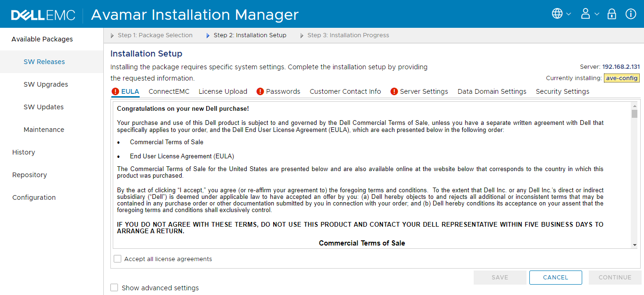Click Step 2: Installation Setup
Viewport: 644px width, 295px height.
(x=250, y=35)
